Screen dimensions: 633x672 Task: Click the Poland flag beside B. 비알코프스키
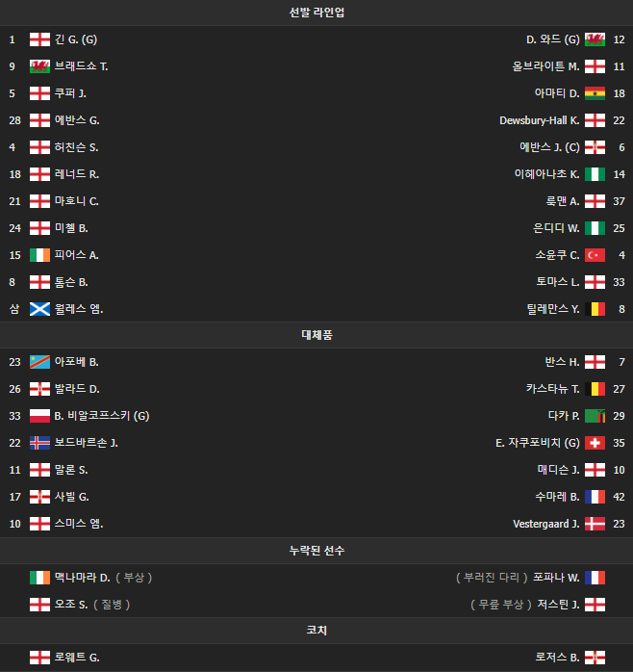pos(39,416)
